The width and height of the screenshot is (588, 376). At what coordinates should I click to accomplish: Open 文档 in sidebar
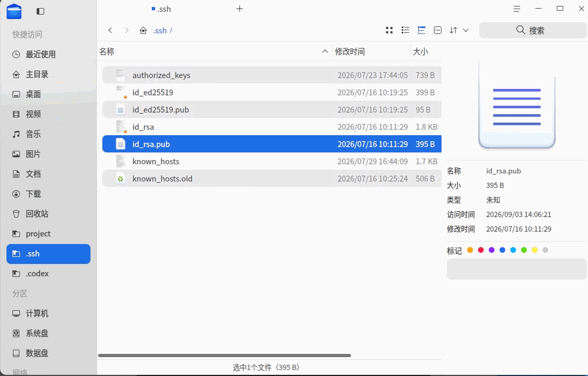48,174
